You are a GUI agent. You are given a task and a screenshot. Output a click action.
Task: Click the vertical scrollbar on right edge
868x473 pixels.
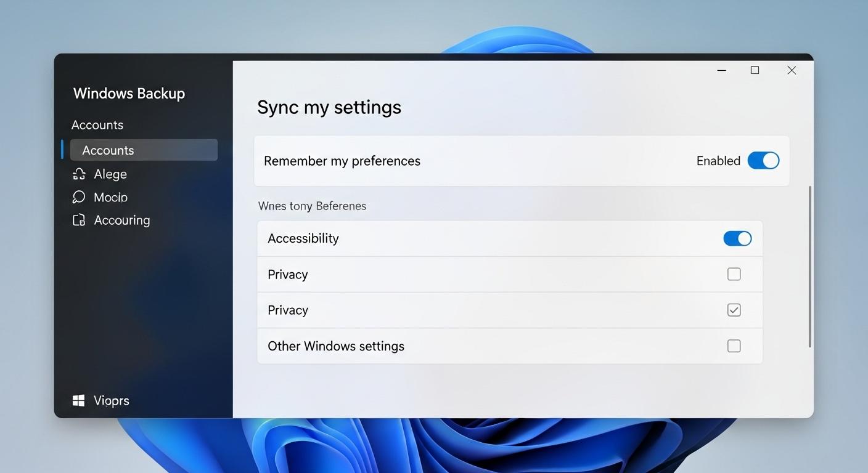tap(810, 266)
